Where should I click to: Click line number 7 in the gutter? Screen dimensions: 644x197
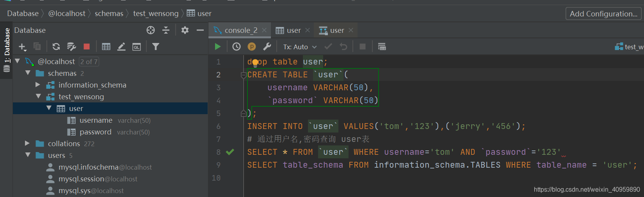click(219, 139)
